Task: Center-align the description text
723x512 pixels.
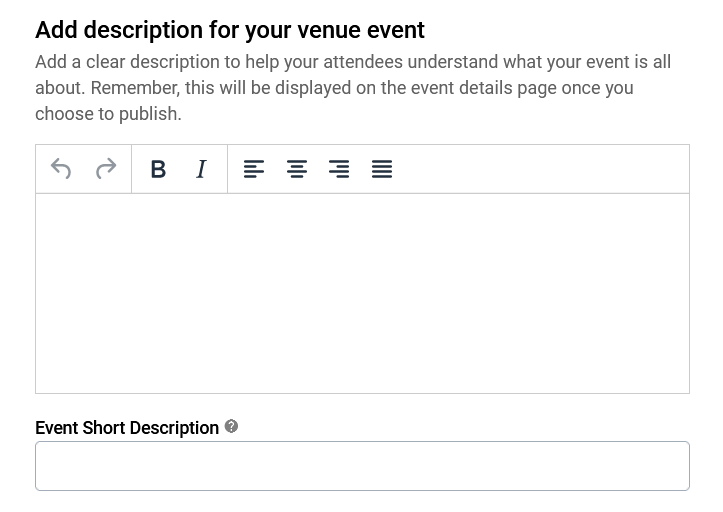Action: (297, 169)
